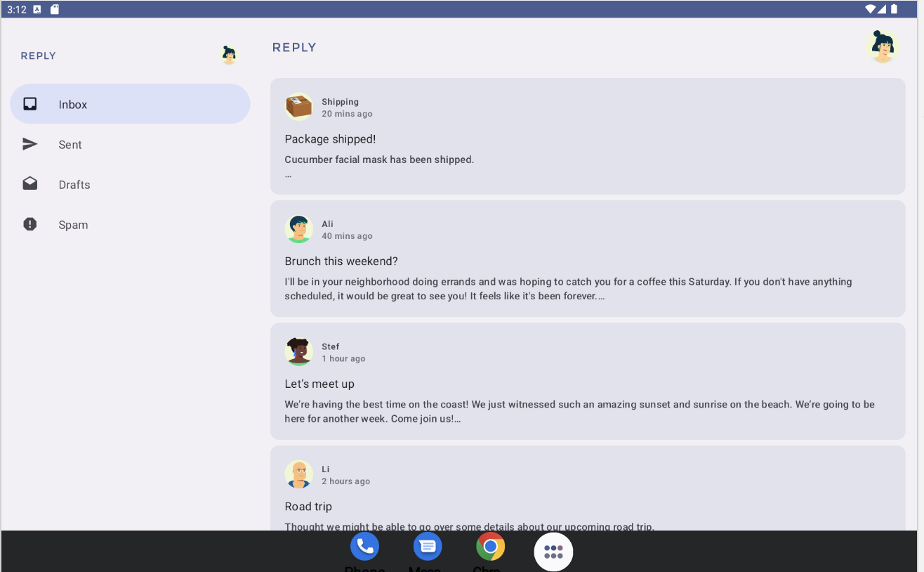Click the profile avatar in the sidebar
This screenshot has width=924, height=572.
[x=229, y=54]
